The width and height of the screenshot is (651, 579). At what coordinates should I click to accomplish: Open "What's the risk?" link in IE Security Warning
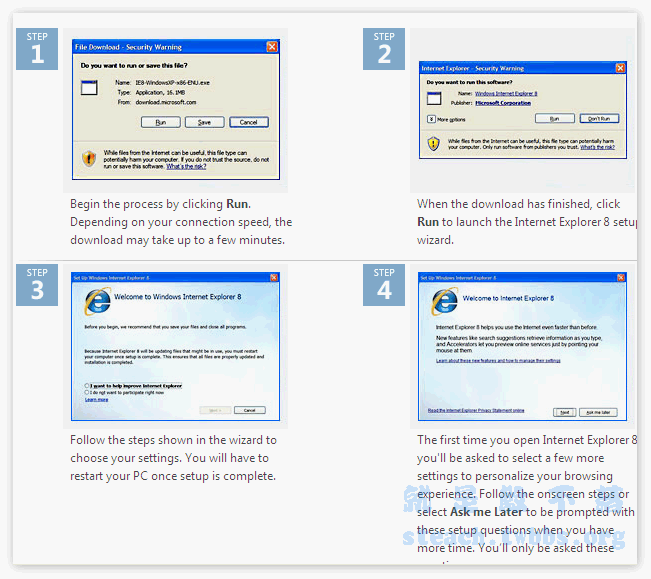(x=597, y=147)
